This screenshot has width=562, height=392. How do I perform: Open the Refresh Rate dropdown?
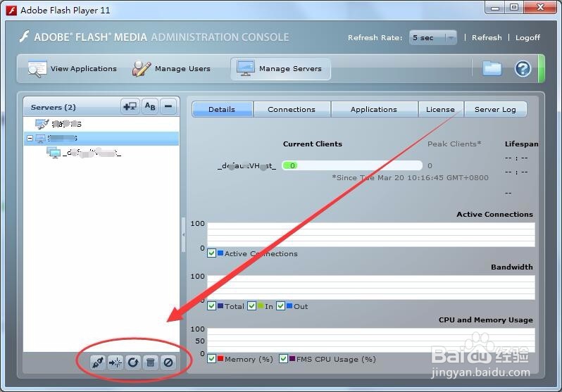pyautogui.click(x=433, y=37)
